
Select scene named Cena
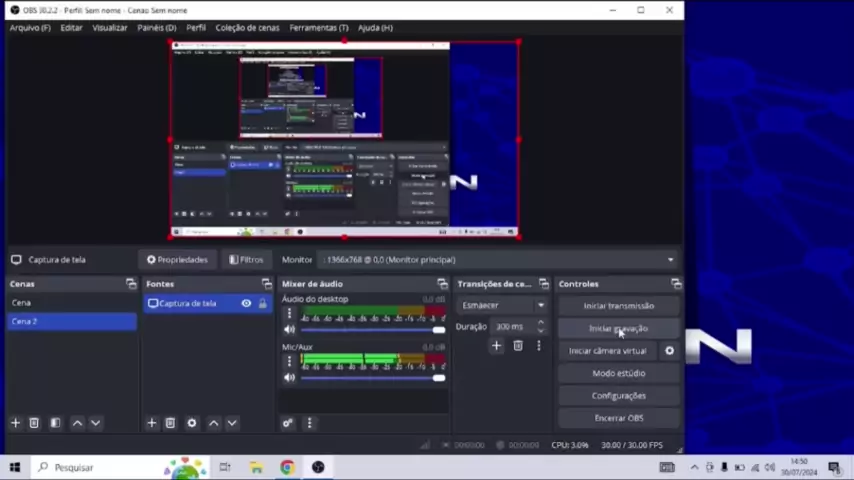(x=72, y=303)
